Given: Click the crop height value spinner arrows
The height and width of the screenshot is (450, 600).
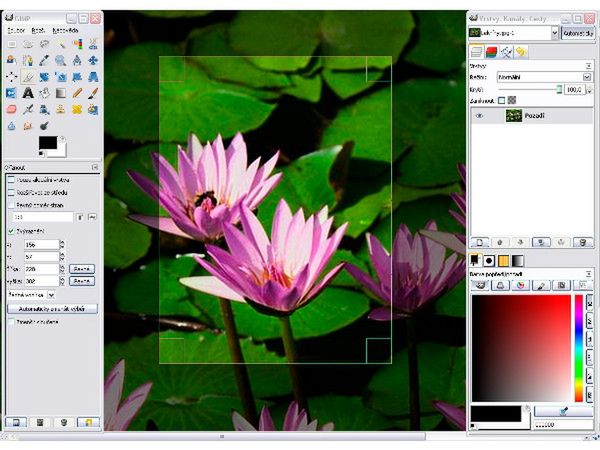Looking at the screenshot, I should point(62,281).
